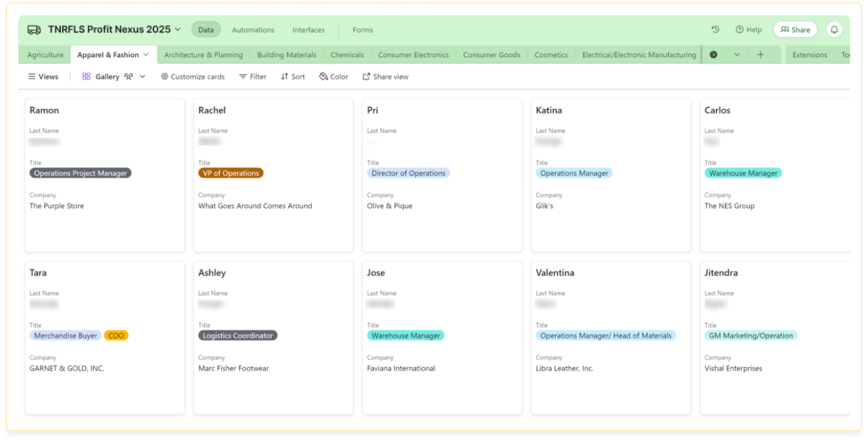This screenshot has height=441, width=868.
Task: Open the base history clock icon
Action: click(x=715, y=30)
